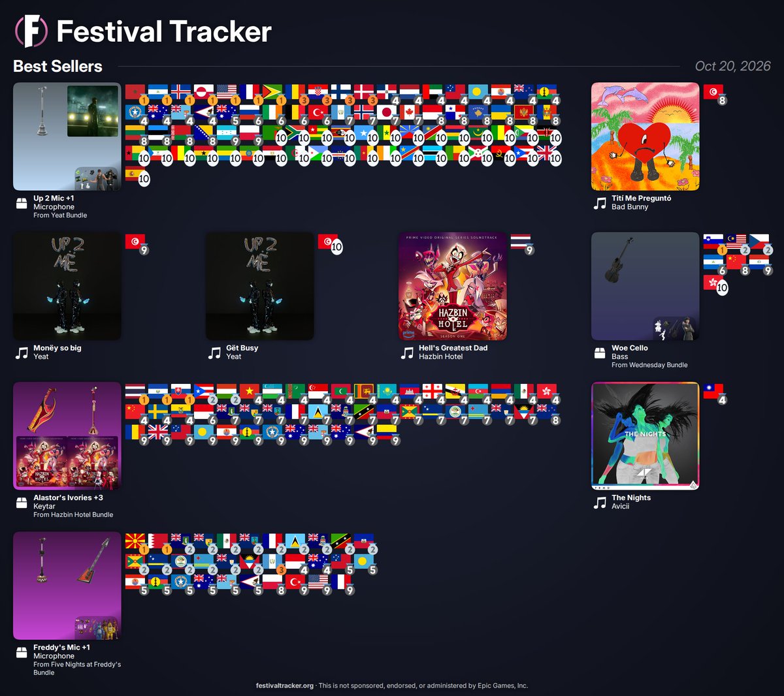
Task: Select the Canada flag ranked 7 for Up 2 Mic
Action: pos(410,112)
